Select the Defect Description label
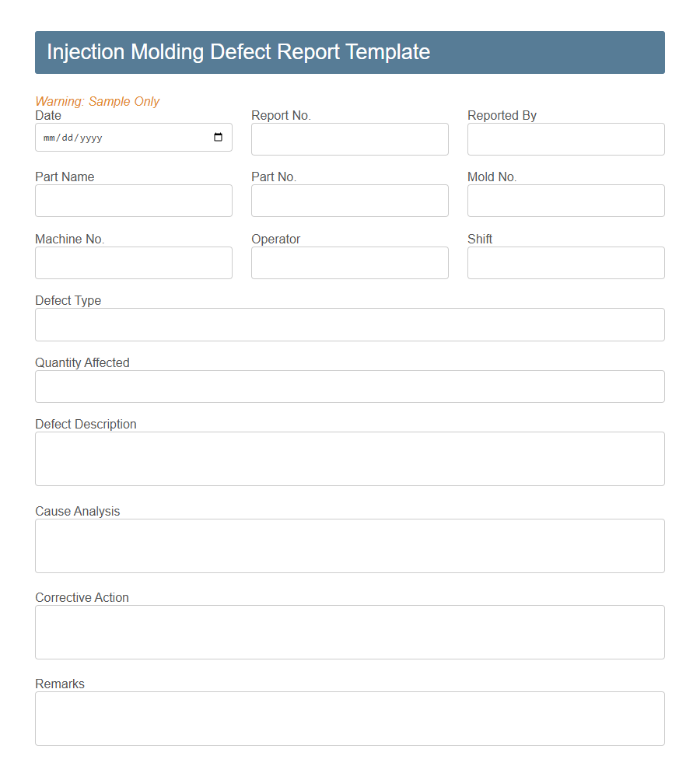700x780 pixels. [86, 424]
